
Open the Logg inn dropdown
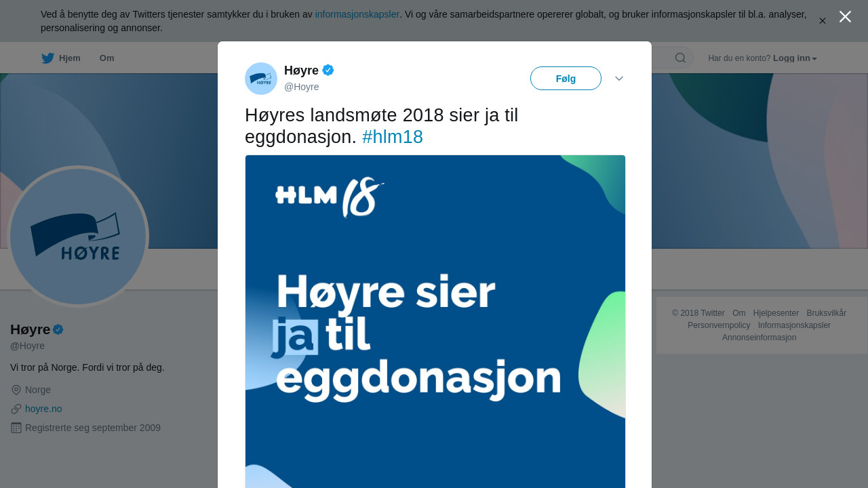(x=795, y=58)
